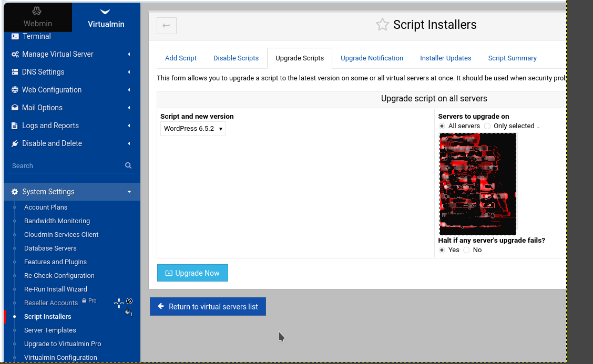Click the sidebar Search input field
The image size is (593, 364).
[x=67, y=165]
